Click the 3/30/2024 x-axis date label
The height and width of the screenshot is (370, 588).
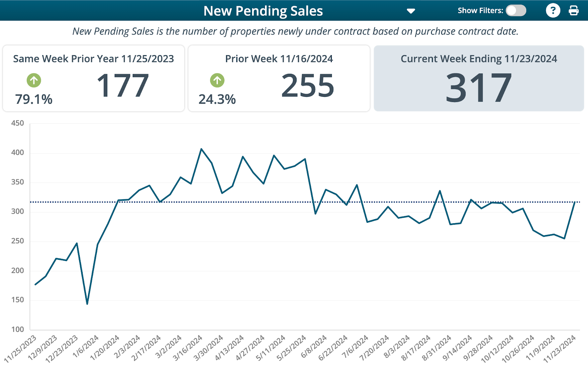209,348
